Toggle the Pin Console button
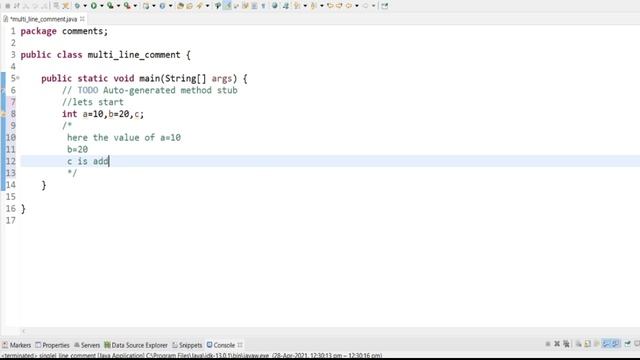The image size is (640, 360). [628, 344]
